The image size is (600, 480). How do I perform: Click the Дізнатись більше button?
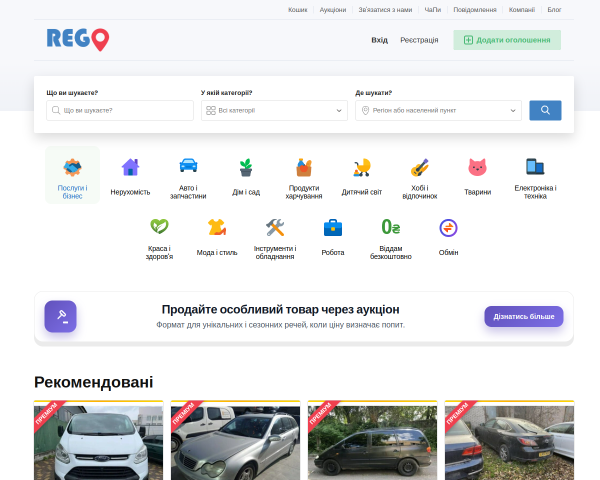(524, 317)
